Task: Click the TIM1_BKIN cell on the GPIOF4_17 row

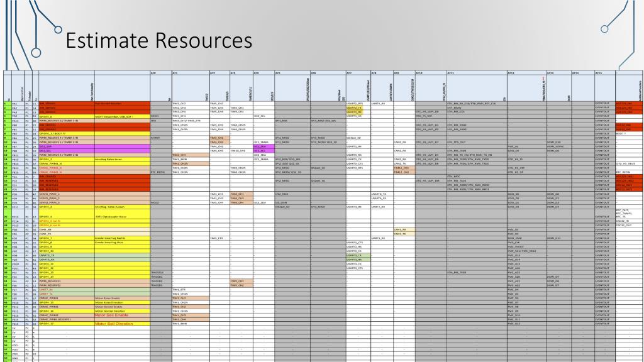Action: 191,324
